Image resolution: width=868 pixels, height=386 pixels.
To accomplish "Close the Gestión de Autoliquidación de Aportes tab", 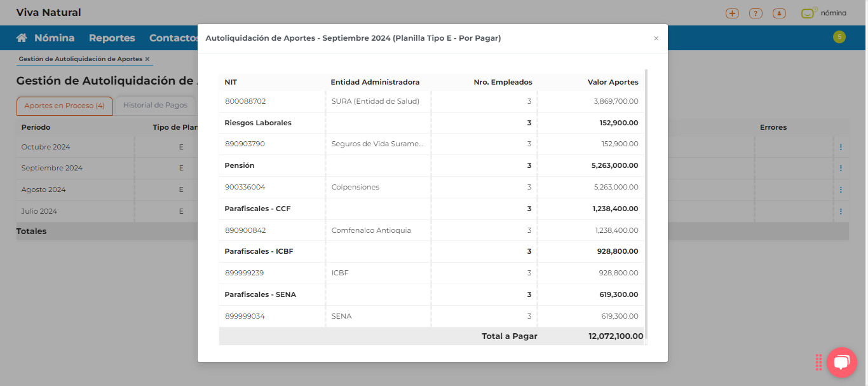I will point(147,59).
